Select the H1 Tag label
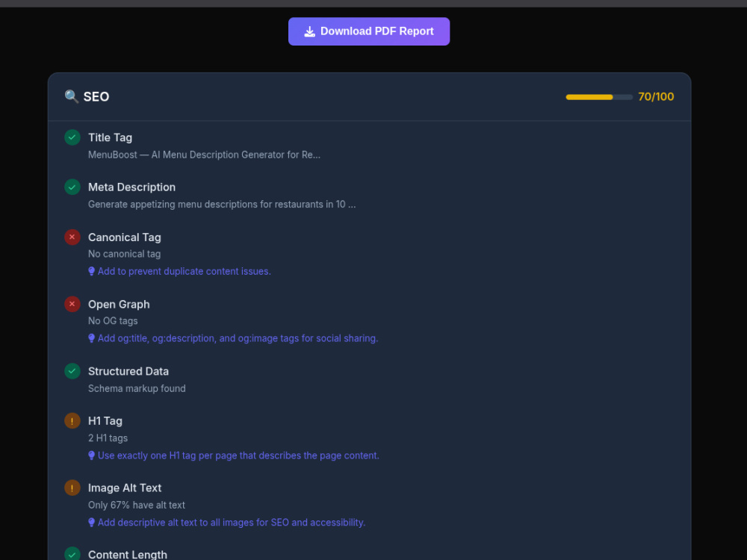 [105, 421]
